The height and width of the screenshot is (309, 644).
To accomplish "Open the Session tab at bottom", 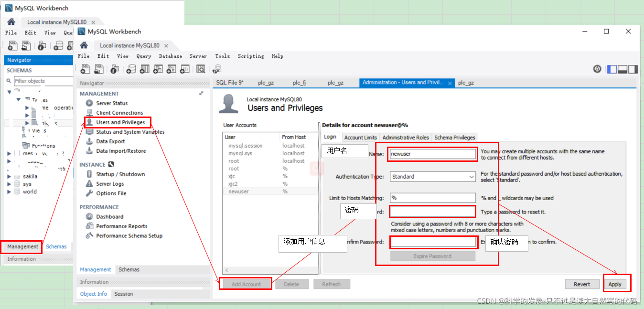I will click(x=124, y=294).
